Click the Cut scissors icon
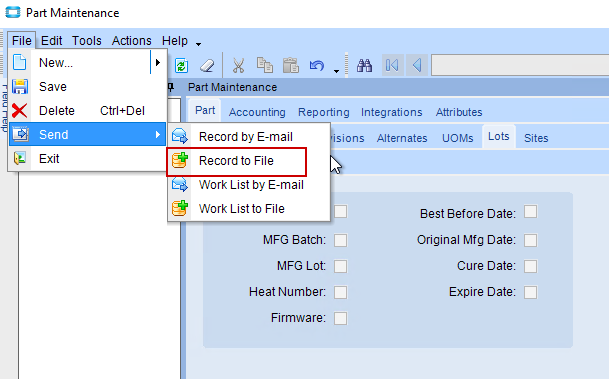 238,65
